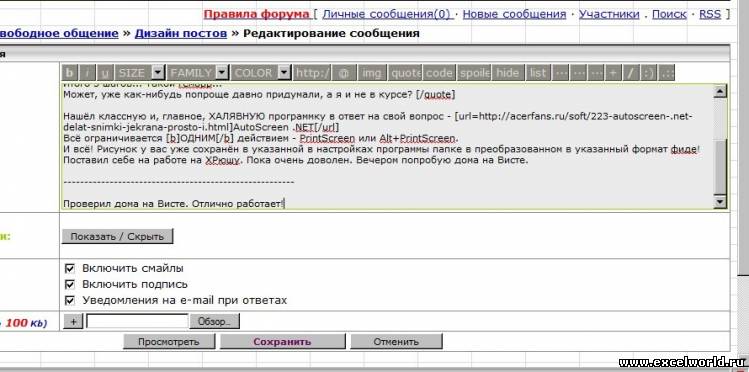This screenshot has height=372, width=749.
Task: Click the 'Обзор..' browse button
Action: (214, 321)
